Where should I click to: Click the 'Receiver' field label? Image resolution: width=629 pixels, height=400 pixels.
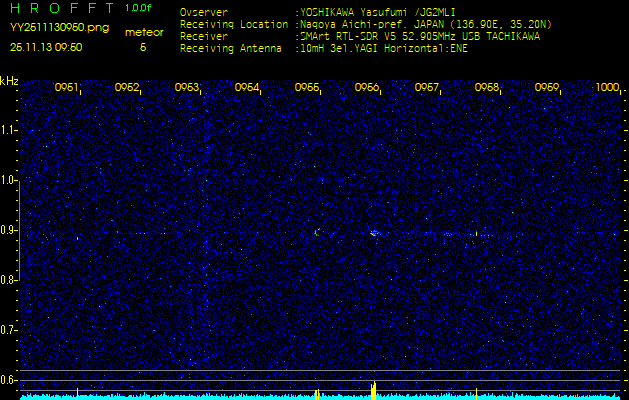(204, 37)
